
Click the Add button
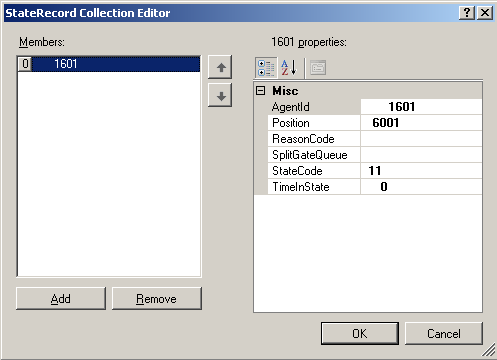[61, 299]
